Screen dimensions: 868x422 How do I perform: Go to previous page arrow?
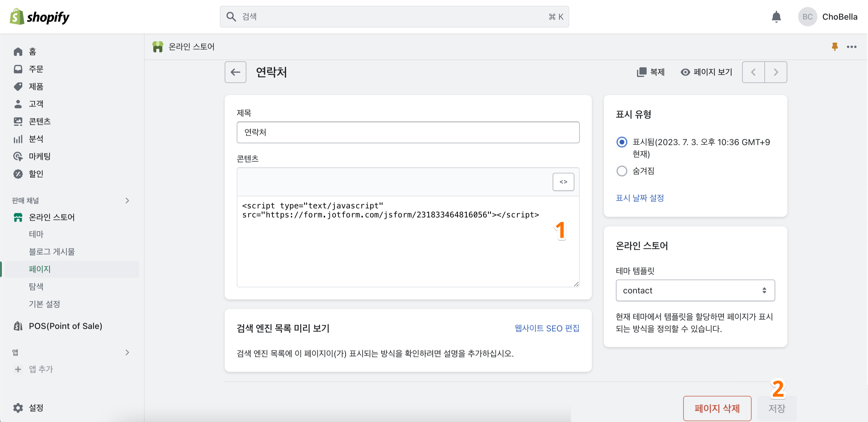[x=754, y=72]
